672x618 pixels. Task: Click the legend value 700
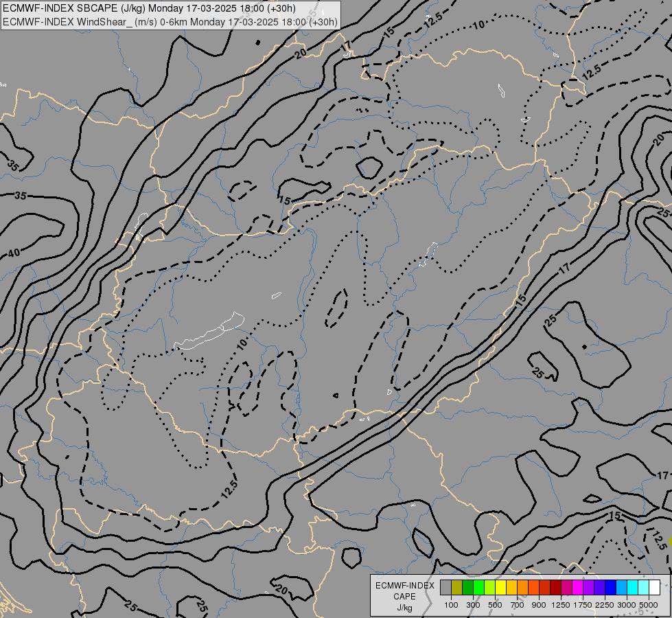tap(518, 605)
